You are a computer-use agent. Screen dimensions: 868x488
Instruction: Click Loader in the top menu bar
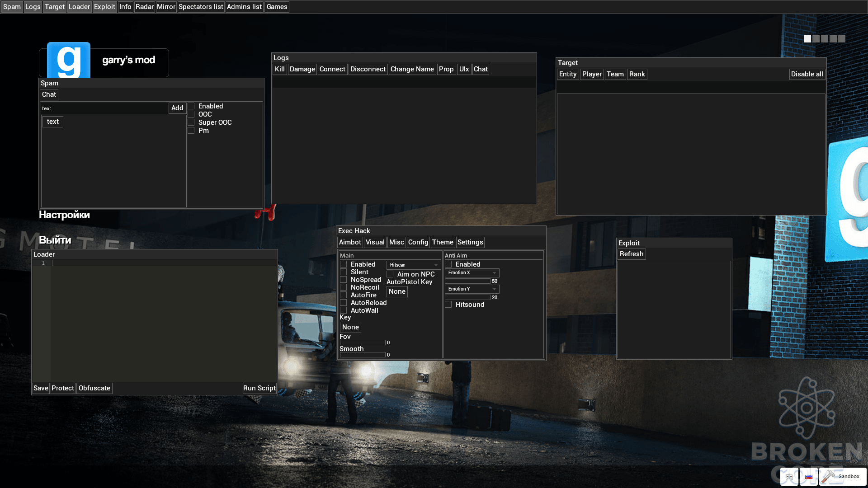tap(80, 7)
